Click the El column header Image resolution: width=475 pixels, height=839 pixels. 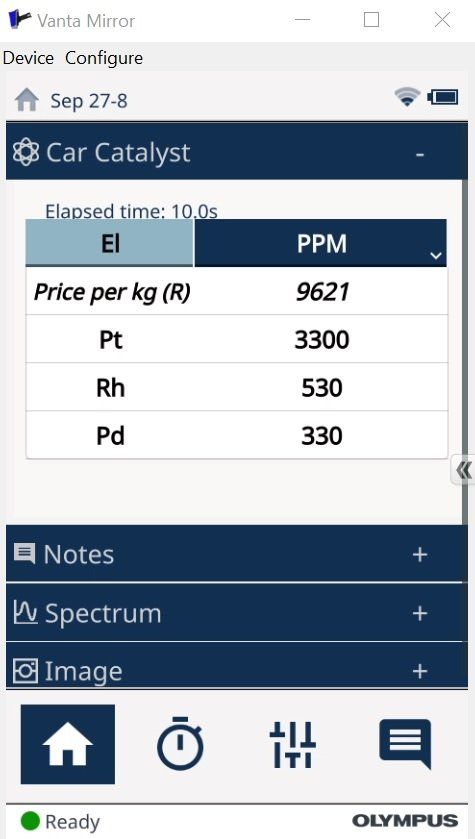[x=110, y=243]
